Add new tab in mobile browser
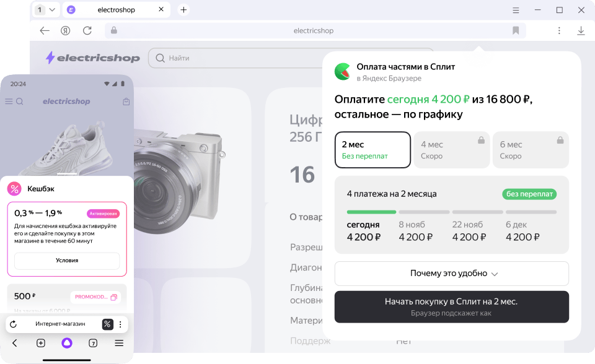Viewport: 595px width, 364px height. click(41, 343)
